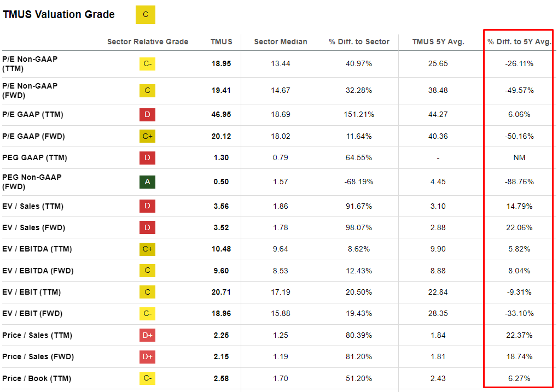Click the Sector Relative Grade column header
Image resolution: width=558 pixels, height=392 pixels.
[x=147, y=42]
